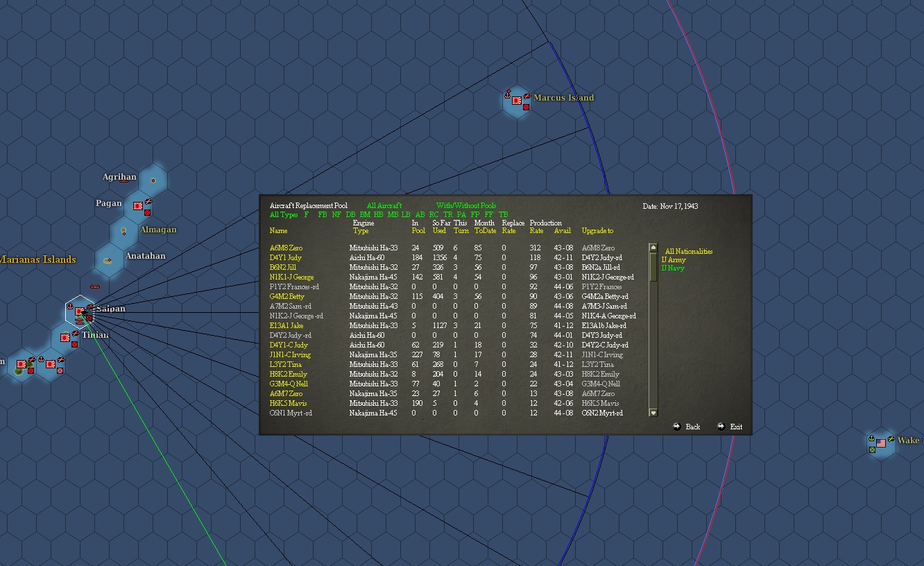Open the A6M8 Zero aircraft entry
This screenshot has height=566, width=924.
[286, 248]
